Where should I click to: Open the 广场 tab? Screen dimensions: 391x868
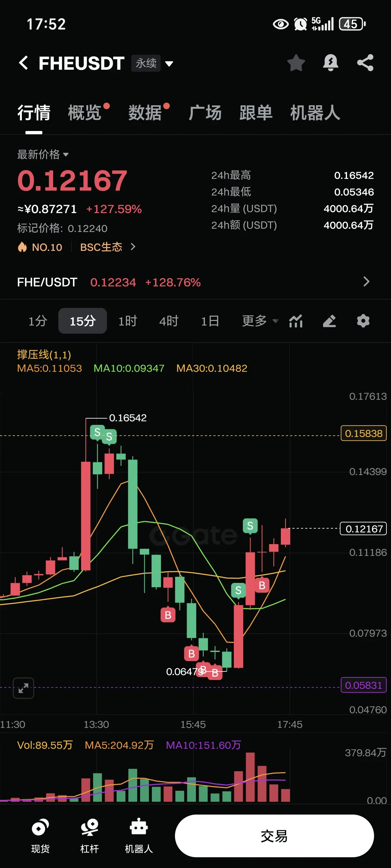point(205,112)
